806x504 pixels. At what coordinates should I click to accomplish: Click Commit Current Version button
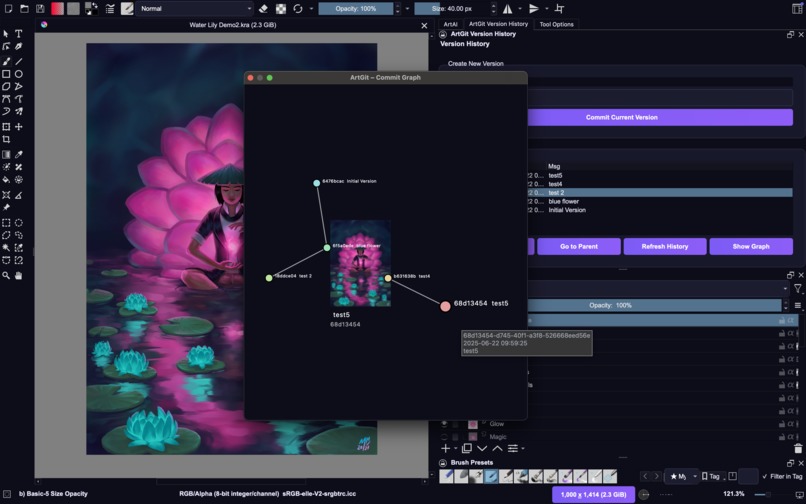660,117
